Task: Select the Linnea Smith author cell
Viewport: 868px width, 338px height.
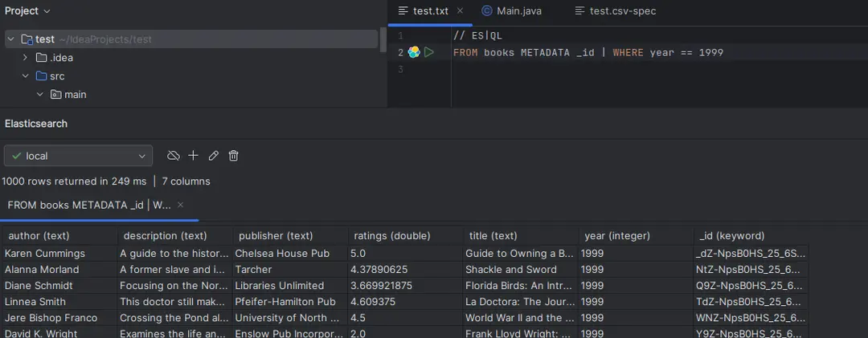Action: tap(59, 302)
